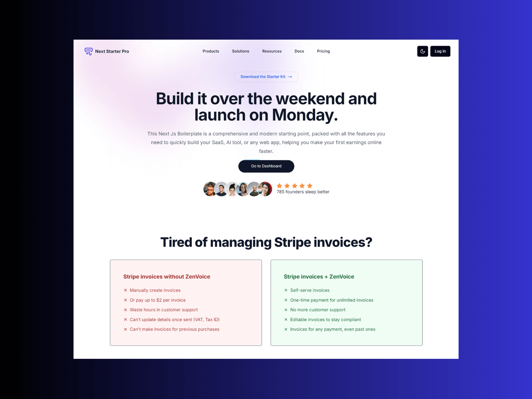Click the 'Manually create invoices' text

point(155,290)
